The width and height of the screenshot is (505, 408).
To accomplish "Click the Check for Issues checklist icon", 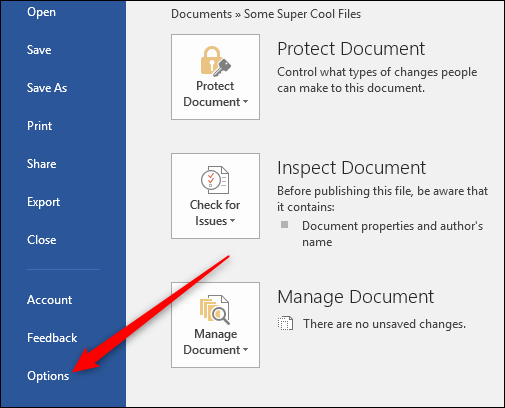I will [215, 180].
